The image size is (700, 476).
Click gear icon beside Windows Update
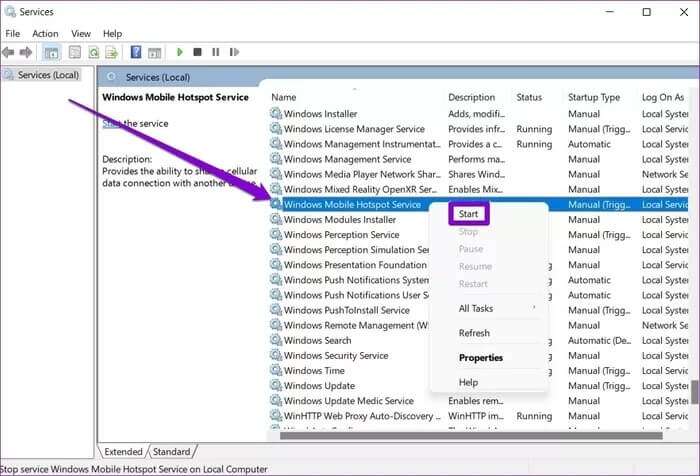(x=276, y=385)
